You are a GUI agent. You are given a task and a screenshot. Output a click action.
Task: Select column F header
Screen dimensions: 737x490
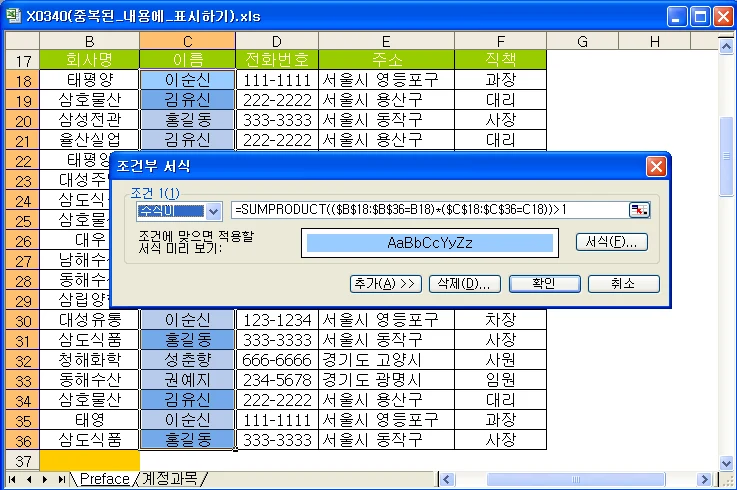point(501,41)
